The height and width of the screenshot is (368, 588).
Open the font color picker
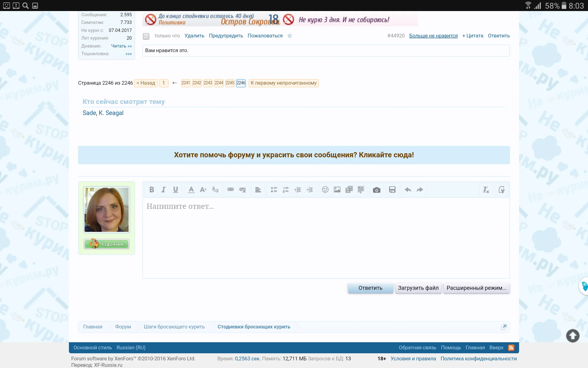191,190
